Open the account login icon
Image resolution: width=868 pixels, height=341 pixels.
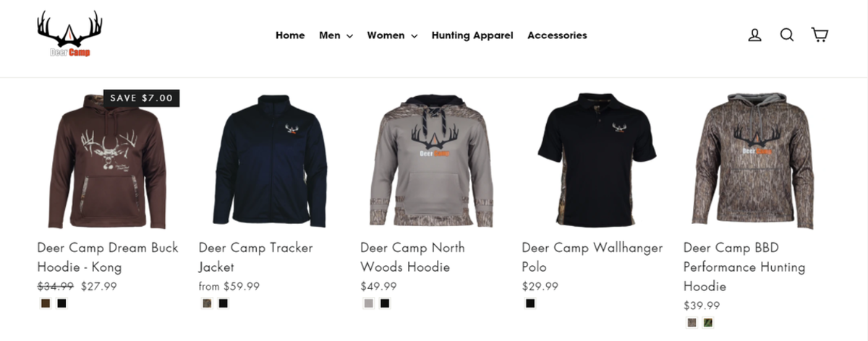[x=754, y=35]
